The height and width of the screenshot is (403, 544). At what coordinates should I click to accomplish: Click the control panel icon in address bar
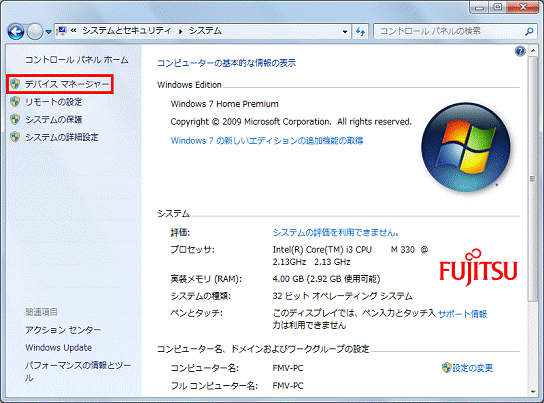coord(61,31)
